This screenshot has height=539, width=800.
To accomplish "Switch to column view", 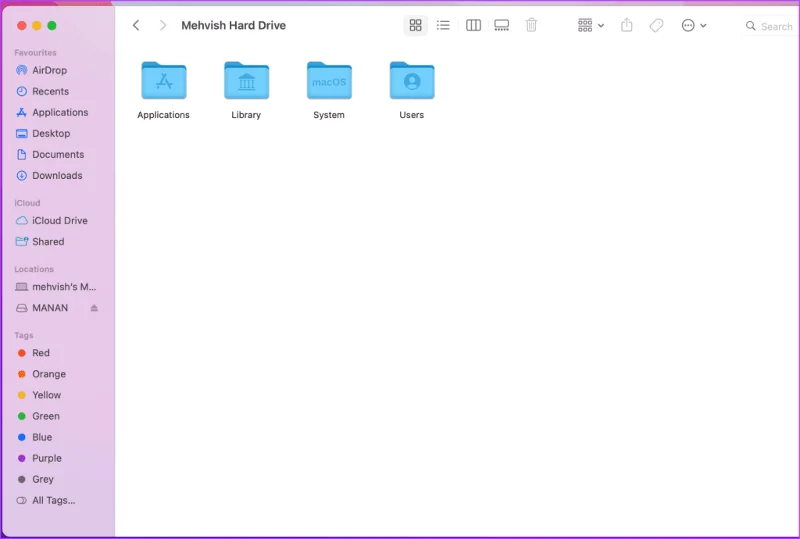I will pos(473,26).
